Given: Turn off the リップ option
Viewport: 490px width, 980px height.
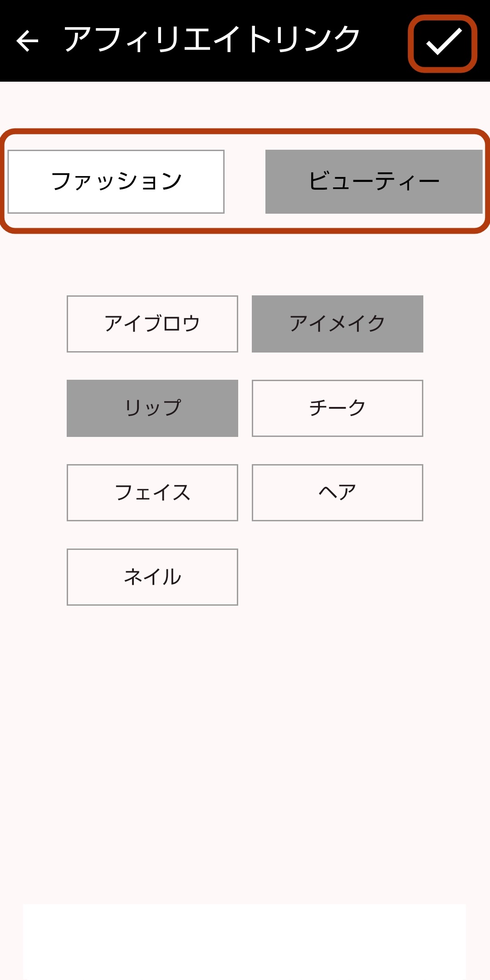Looking at the screenshot, I should click(x=152, y=408).
